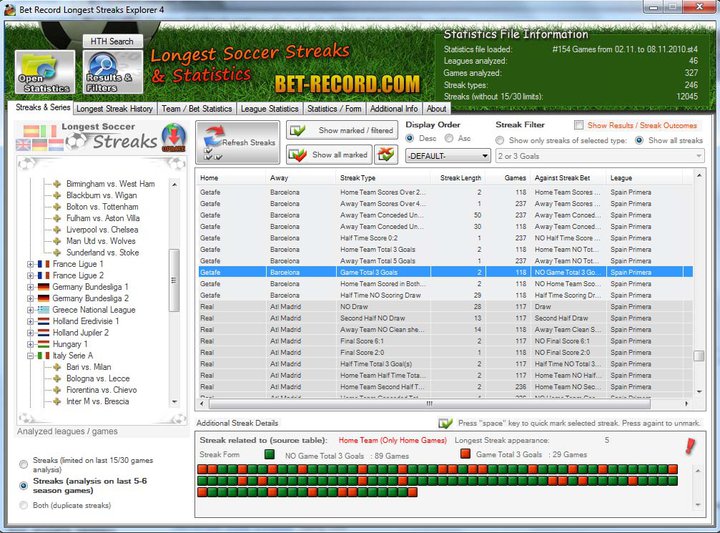Screen dimensions: 720x533
Task: Switch to Statistics / Form tab
Action: pos(334,109)
